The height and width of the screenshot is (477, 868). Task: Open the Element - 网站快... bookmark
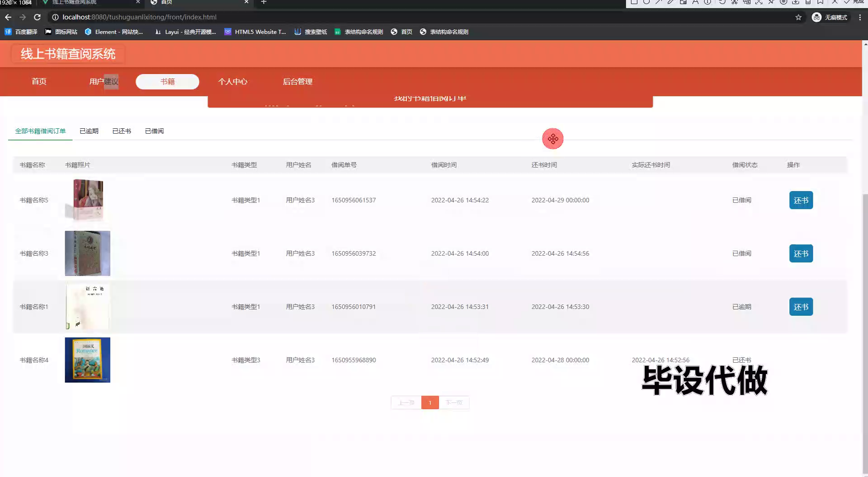[113, 32]
